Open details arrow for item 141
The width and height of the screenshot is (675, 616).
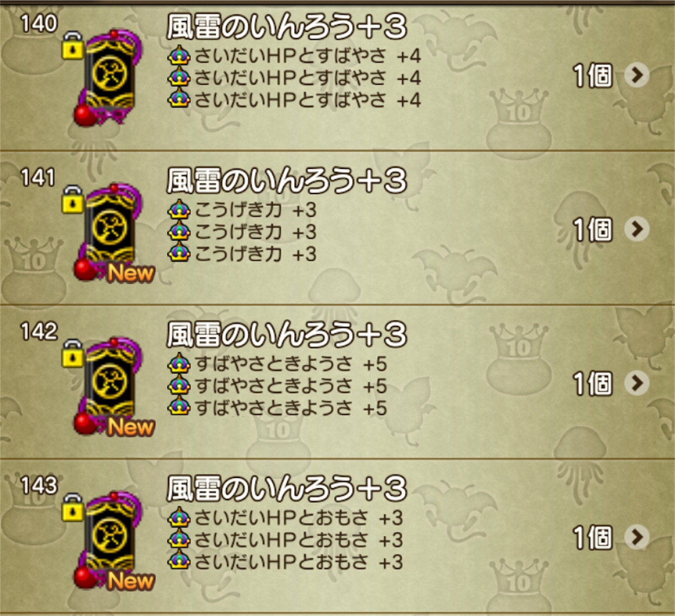click(637, 229)
